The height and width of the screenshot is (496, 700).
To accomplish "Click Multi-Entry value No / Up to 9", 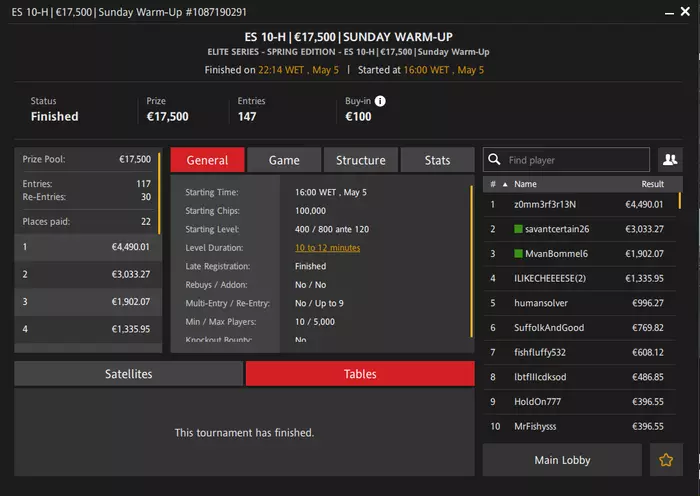I will [319, 304].
